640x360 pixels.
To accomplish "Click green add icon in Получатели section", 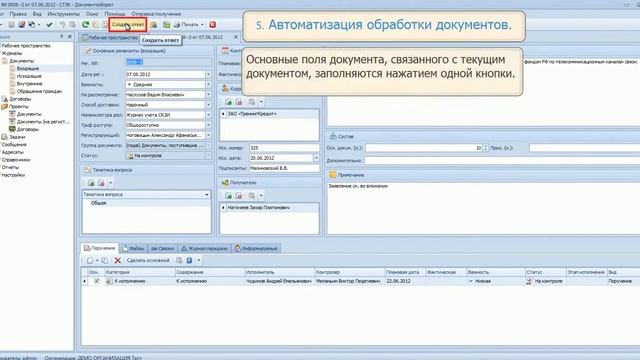I will pos(229,196).
